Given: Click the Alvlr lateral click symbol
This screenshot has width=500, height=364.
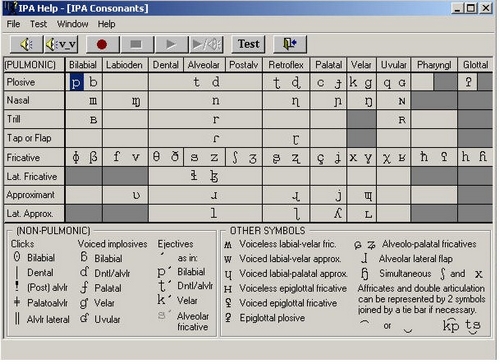Looking at the screenshot, I should (17, 318).
